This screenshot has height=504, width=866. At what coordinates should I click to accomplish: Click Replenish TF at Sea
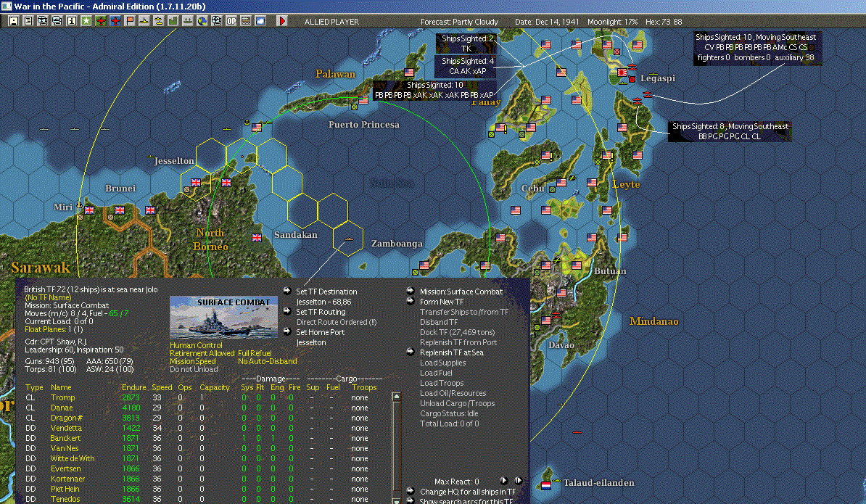[451, 352]
